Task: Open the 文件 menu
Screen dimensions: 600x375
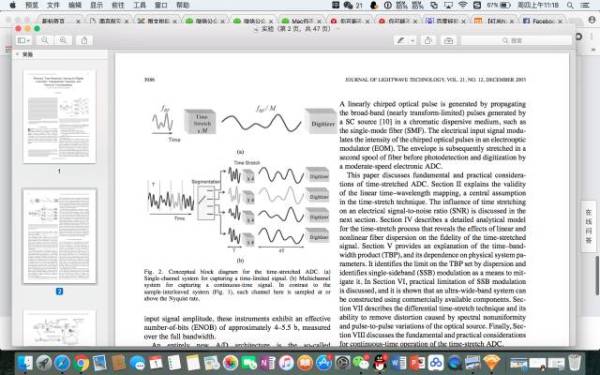Action: coord(54,5)
